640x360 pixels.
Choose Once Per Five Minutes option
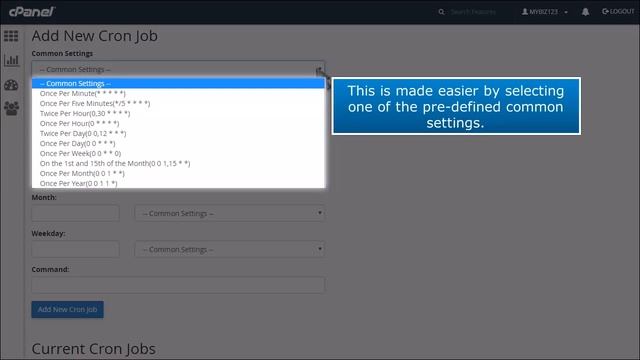click(178, 103)
